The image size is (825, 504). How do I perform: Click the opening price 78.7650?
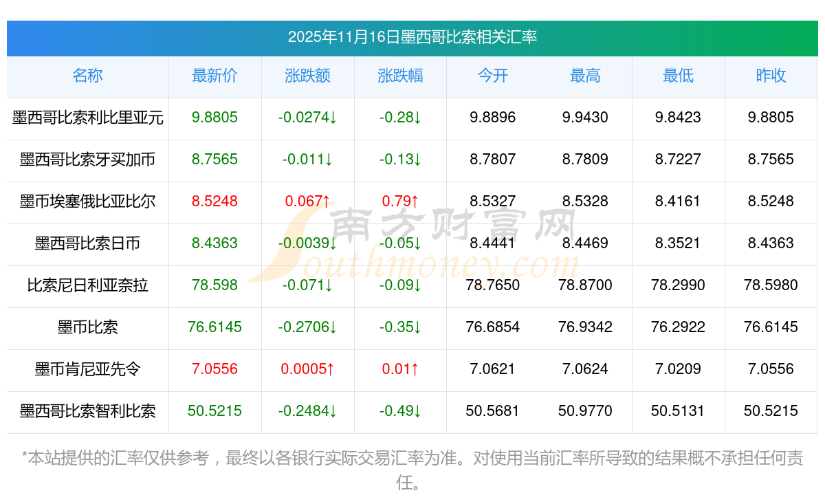point(493,285)
